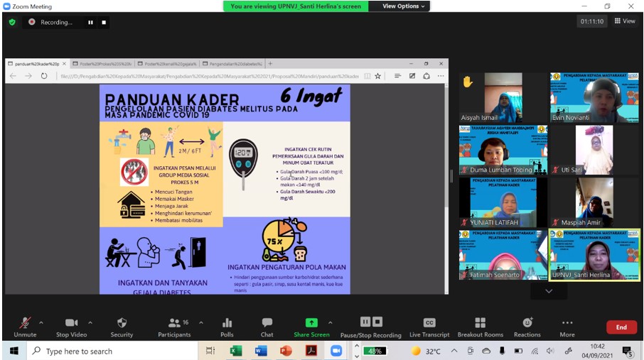
Task: Switch to the Pengendalian diabetes browser tab
Action: pos(231,64)
